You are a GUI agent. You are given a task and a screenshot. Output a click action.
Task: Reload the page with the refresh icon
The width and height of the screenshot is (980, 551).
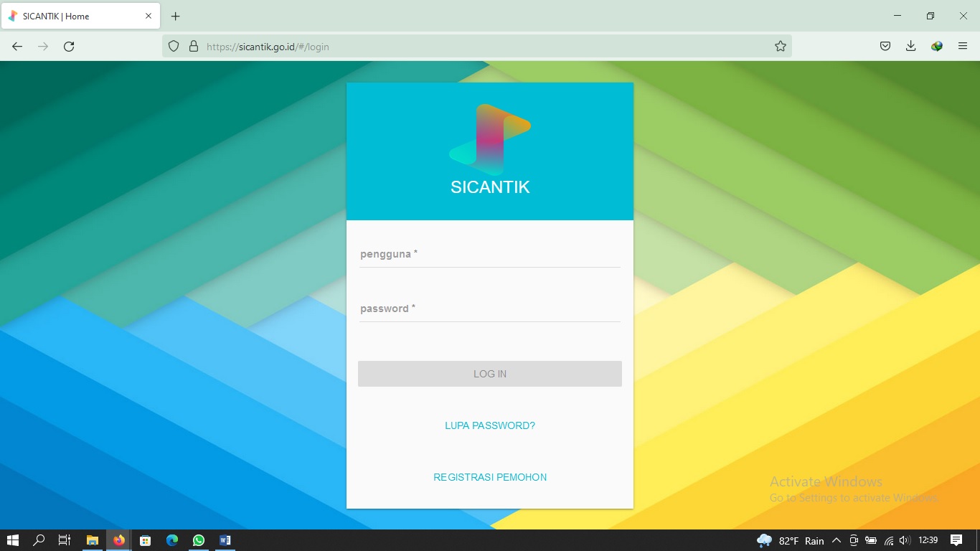69,47
